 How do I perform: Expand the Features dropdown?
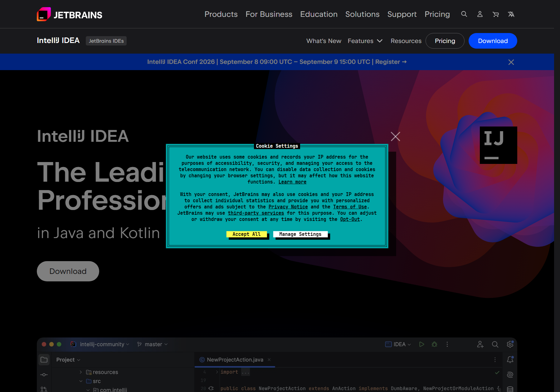pos(365,41)
